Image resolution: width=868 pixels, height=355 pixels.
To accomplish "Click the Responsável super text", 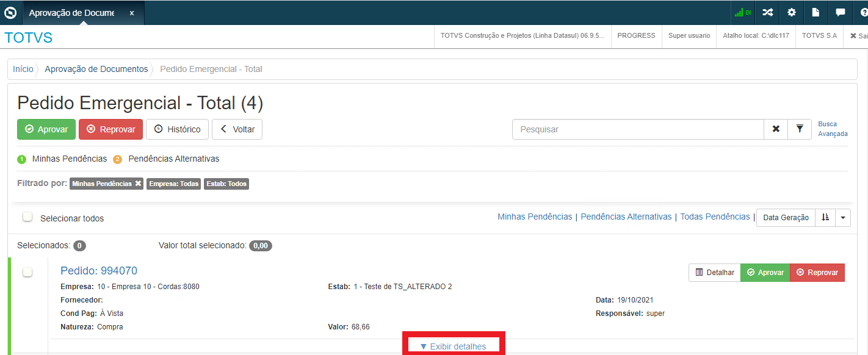I will pyautogui.click(x=656, y=314).
